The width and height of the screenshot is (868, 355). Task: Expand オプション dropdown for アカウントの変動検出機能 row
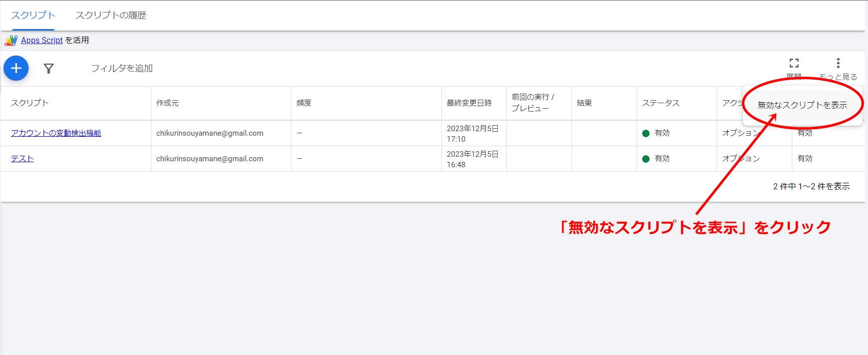coord(740,133)
